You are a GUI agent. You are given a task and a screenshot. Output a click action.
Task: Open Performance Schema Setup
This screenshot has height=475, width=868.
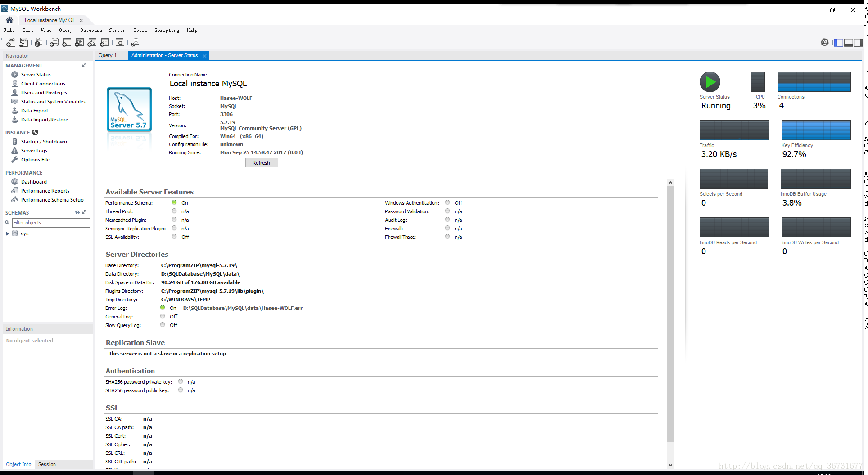pyautogui.click(x=52, y=200)
